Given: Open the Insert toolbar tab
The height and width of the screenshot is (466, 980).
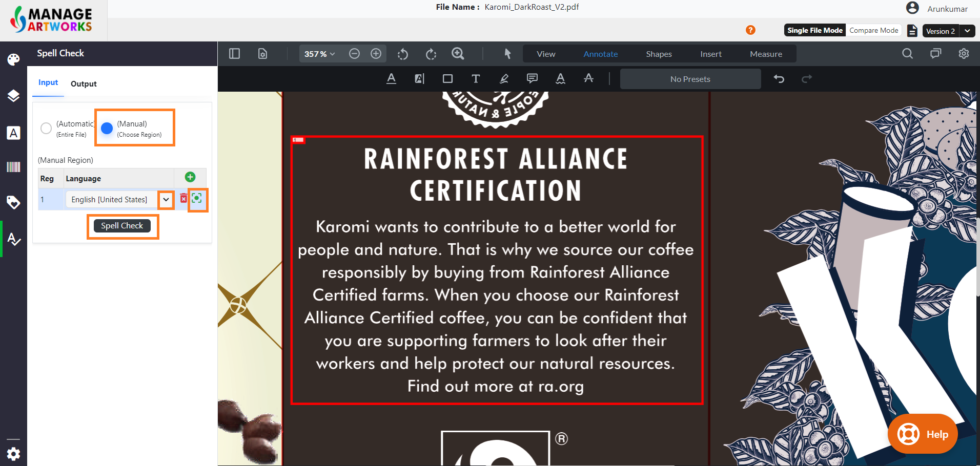Looking at the screenshot, I should [711, 54].
